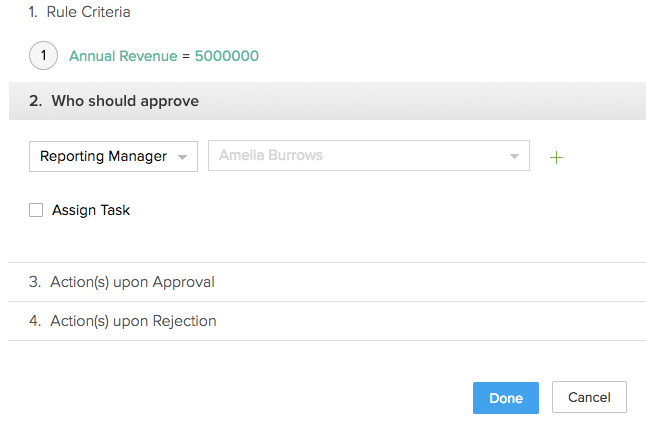Click the equals operator in the criteria
The image size is (646, 425).
185,56
